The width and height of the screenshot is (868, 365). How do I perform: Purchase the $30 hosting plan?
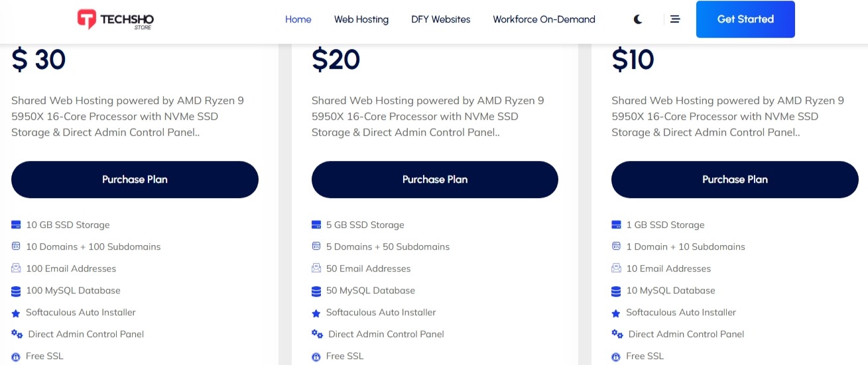click(x=135, y=180)
